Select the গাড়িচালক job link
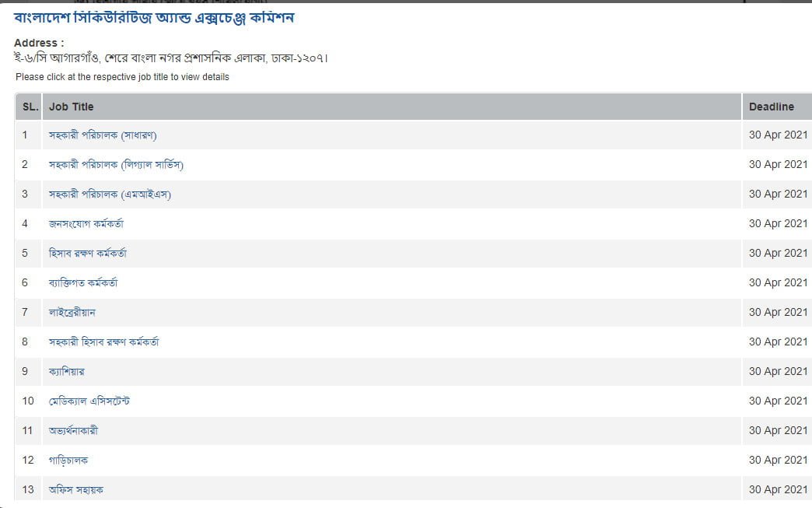 click(68, 461)
